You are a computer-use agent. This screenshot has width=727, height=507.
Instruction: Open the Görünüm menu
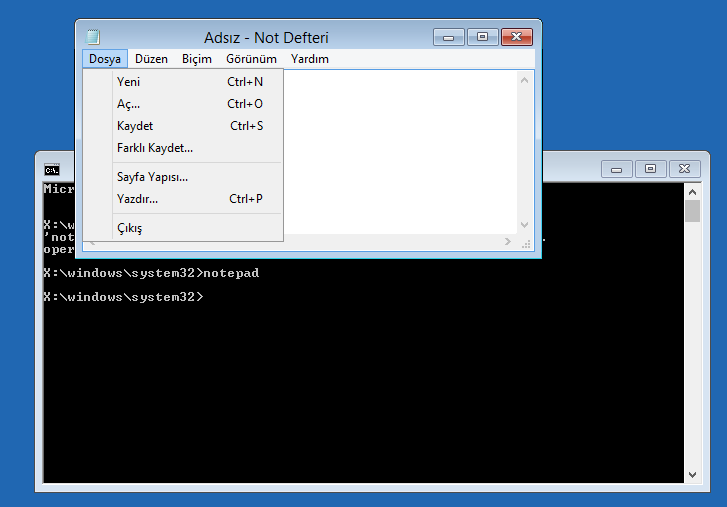point(251,59)
